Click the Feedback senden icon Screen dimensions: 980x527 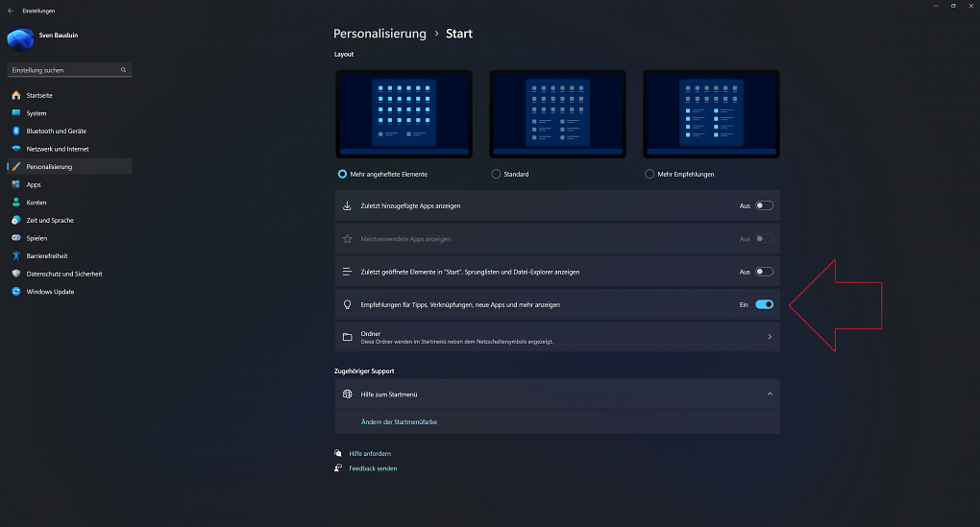click(338, 467)
